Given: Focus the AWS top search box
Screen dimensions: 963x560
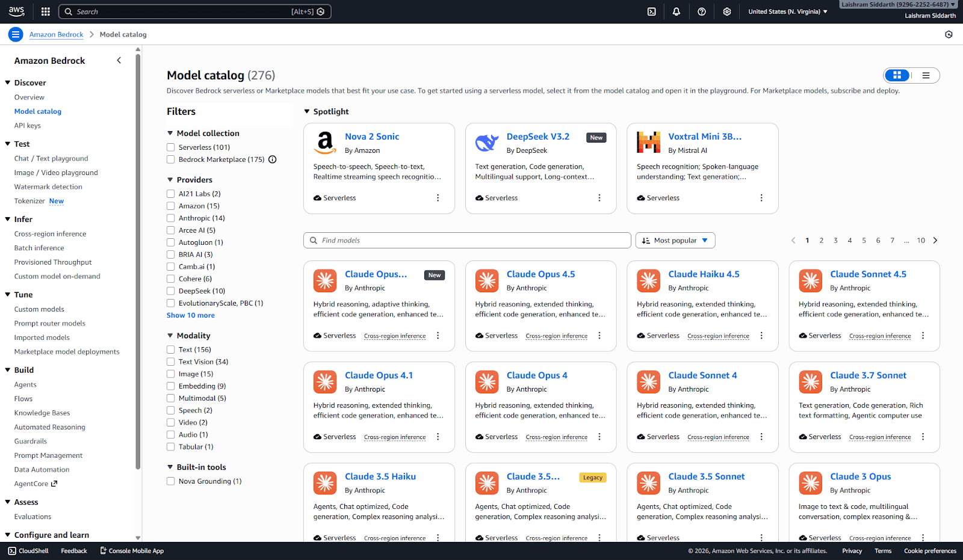Looking at the screenshot, I should point(195,11).
